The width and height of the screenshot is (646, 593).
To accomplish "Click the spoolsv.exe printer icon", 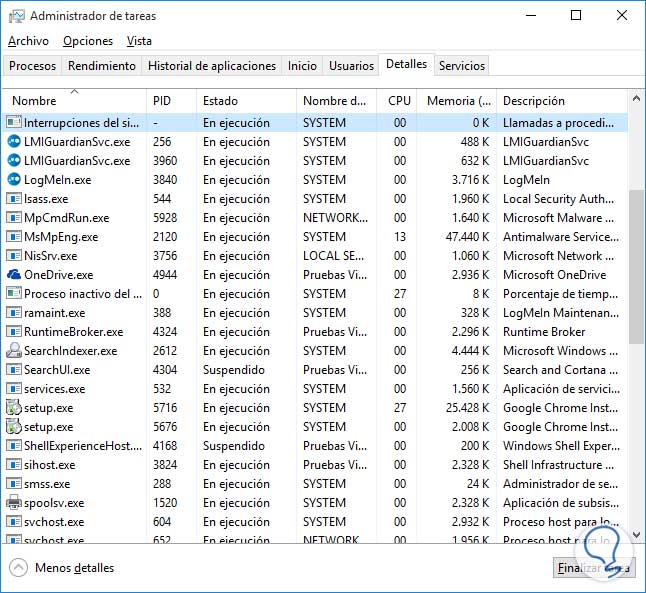I will [14, 502].
